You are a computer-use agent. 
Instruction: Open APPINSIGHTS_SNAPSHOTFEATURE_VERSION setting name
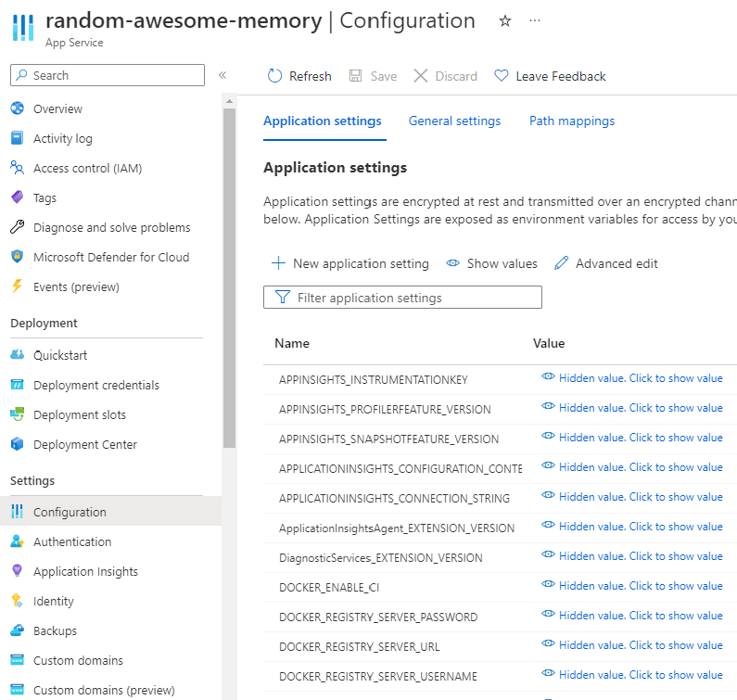pos(388,439)
